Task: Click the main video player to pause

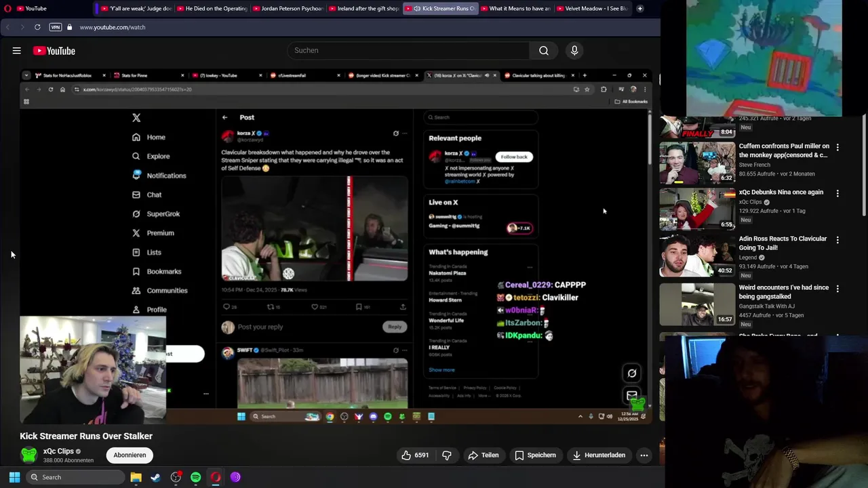Action: [336, 246]
